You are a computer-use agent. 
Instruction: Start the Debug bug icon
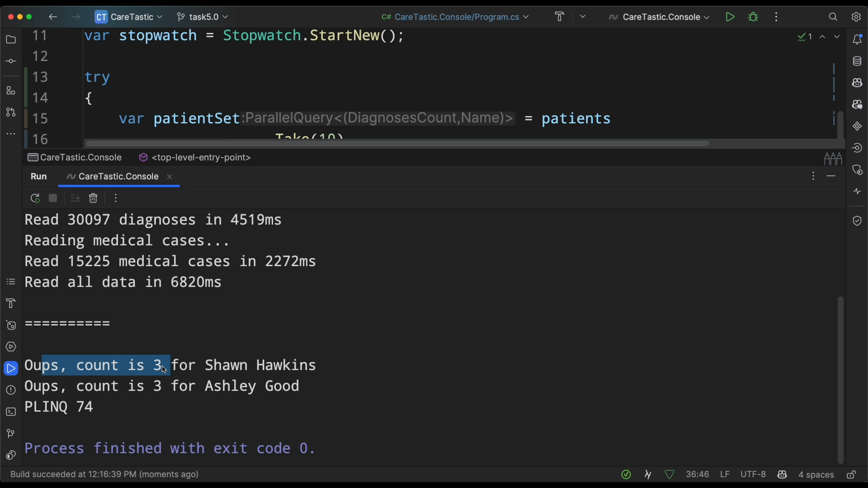(x=753, y=17)
